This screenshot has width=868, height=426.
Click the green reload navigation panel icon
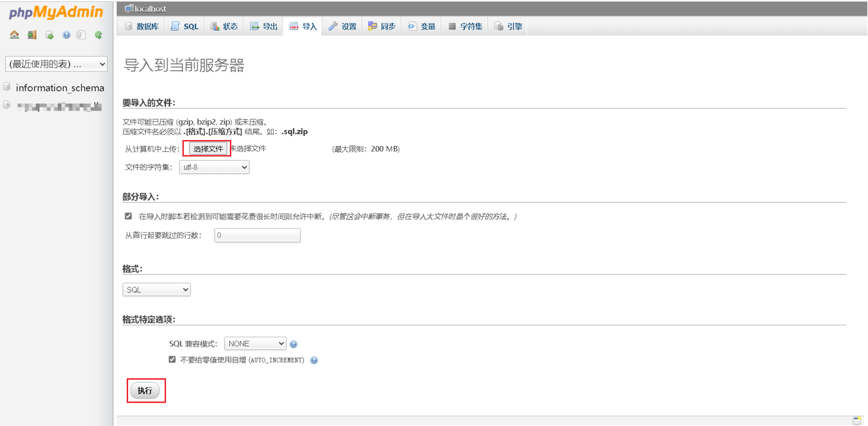[x=98, y=35]
